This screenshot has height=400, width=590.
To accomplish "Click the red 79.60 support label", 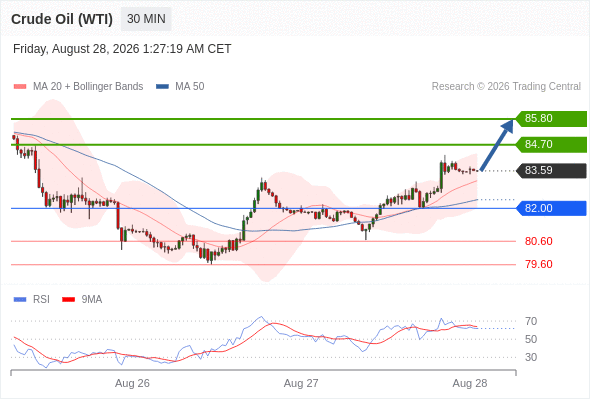I will click(539, 264).
